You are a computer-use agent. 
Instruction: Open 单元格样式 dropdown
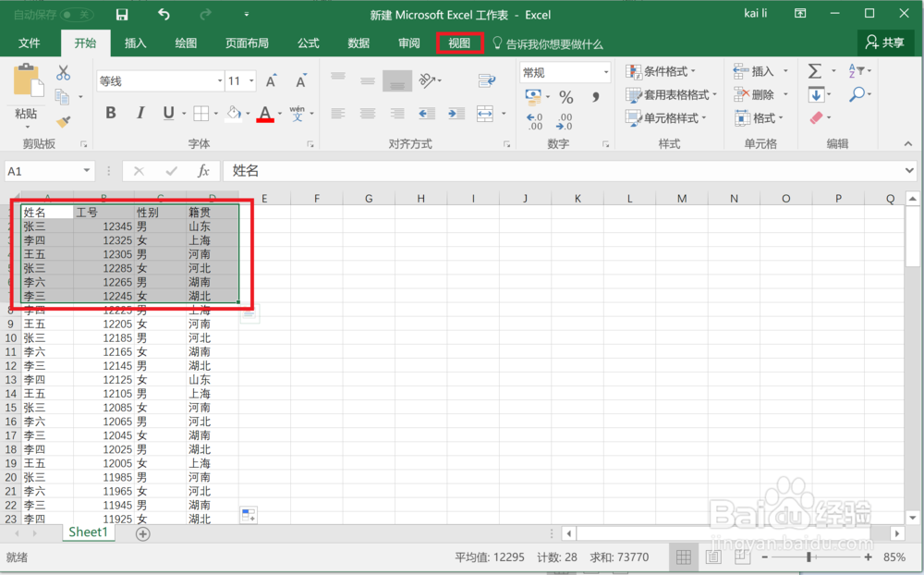(666, 118)
